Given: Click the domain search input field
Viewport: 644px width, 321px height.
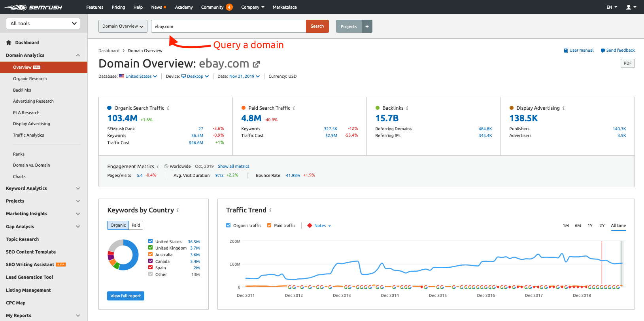Looking at the screenshot, I should pos(229,26).
